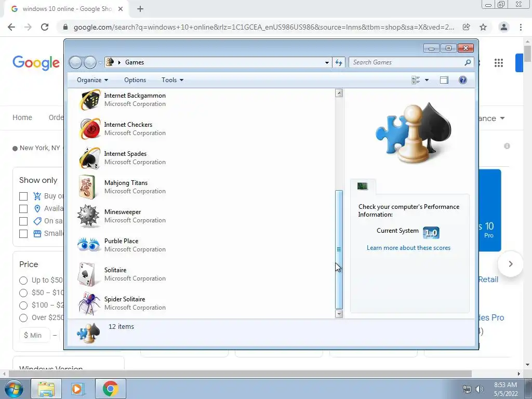The width and height of the screenshot is (532, 399).
Task: Open the Tools dropdown menu
Action: pyautogui.click(x=172, y=80)
